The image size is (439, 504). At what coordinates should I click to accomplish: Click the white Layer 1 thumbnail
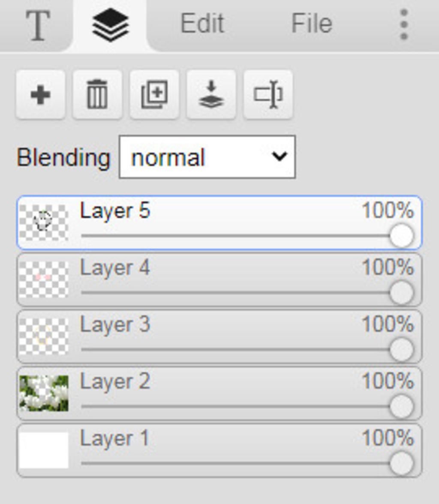tap(44, 450)
